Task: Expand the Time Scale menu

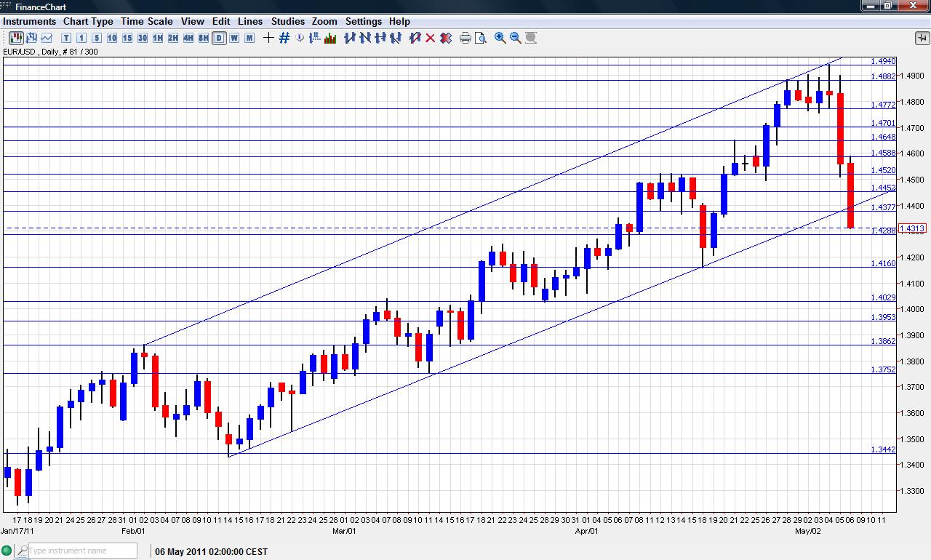Action: [147, 21]
